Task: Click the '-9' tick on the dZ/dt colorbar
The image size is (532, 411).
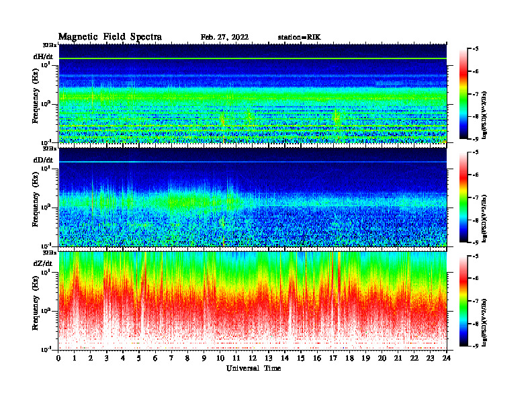Action: point(476,346)
